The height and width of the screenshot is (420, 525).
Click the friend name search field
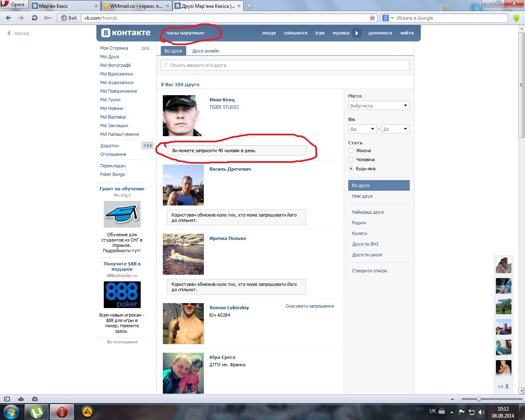(x=285, y=65)
